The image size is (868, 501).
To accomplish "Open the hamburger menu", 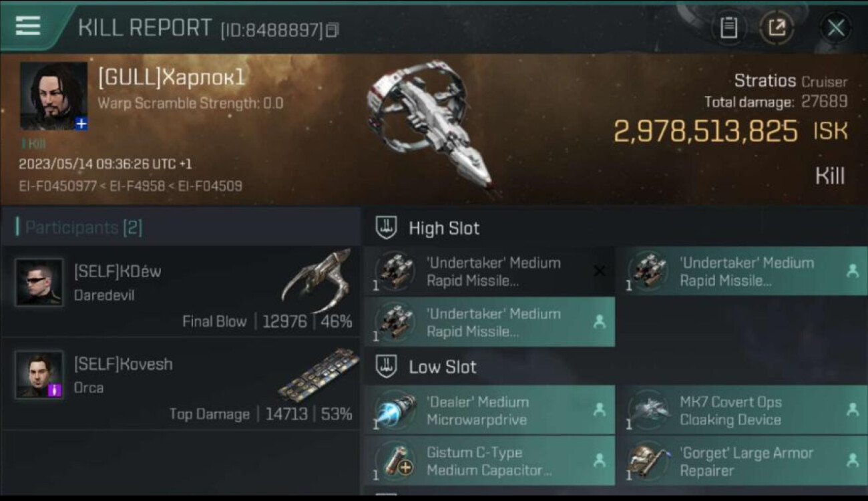I will pos(28,25).
